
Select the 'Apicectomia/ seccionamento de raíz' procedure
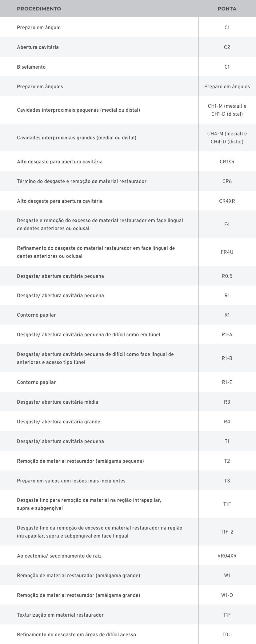pyautogui.click(x=59, y=556)
